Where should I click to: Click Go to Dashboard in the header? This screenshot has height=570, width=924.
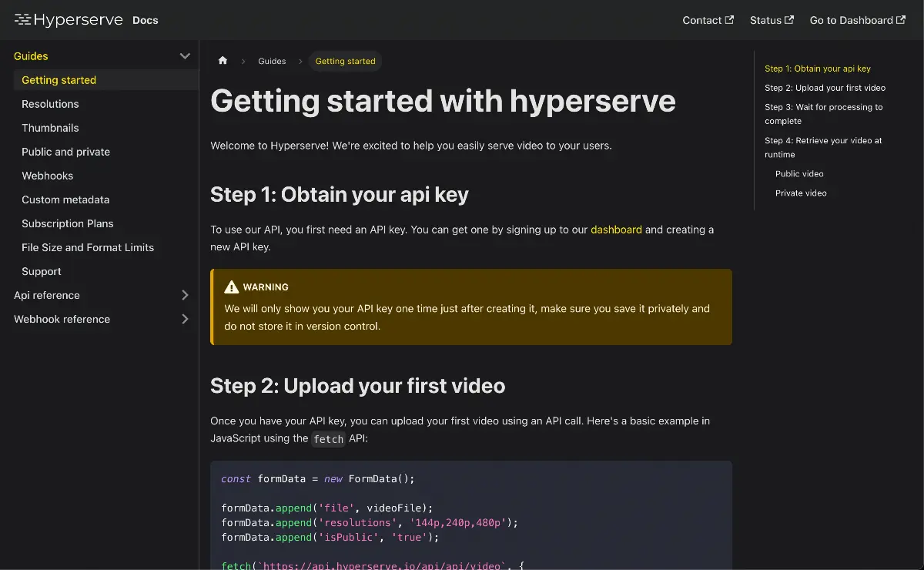(x=851, y=20)
